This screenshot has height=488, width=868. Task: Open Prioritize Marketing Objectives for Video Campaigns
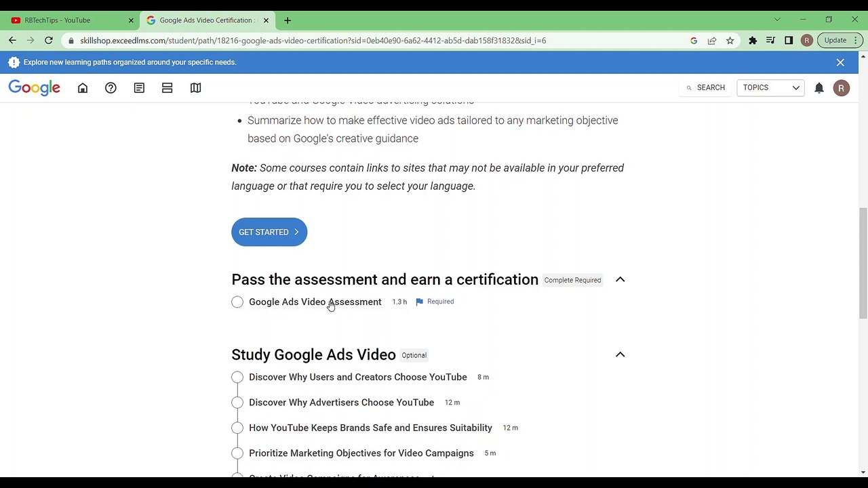click(361, 453)
